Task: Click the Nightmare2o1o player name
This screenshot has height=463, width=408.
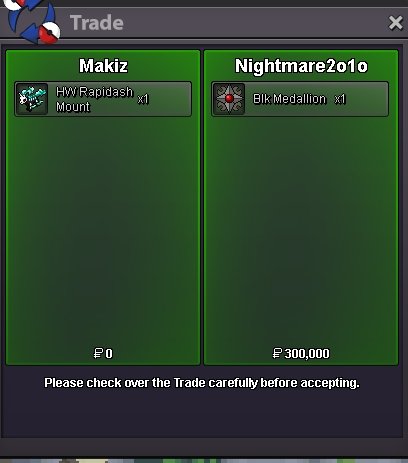Action: [301, 66]
